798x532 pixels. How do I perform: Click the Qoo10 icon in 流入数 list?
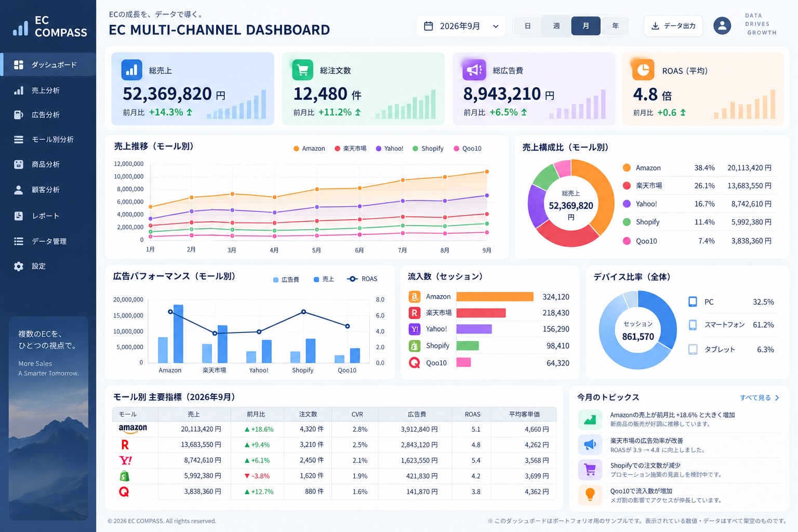[x=415, y=363]
